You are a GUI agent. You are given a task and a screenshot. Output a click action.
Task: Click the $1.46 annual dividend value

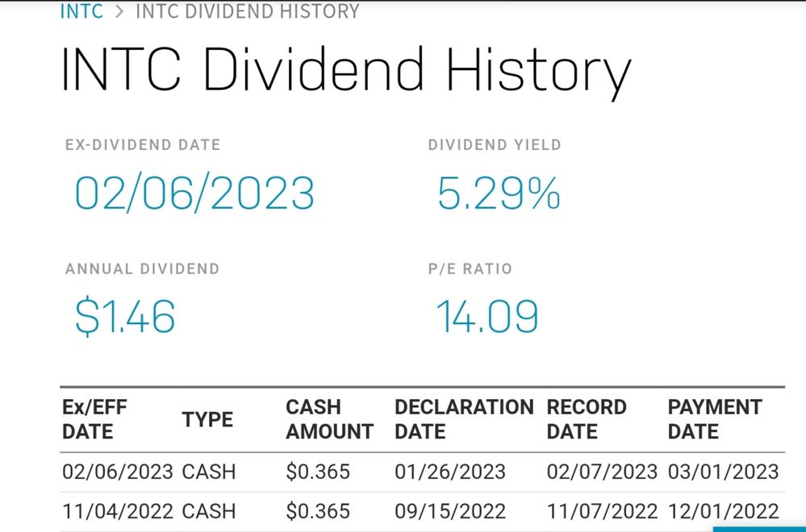click(125, 316)
